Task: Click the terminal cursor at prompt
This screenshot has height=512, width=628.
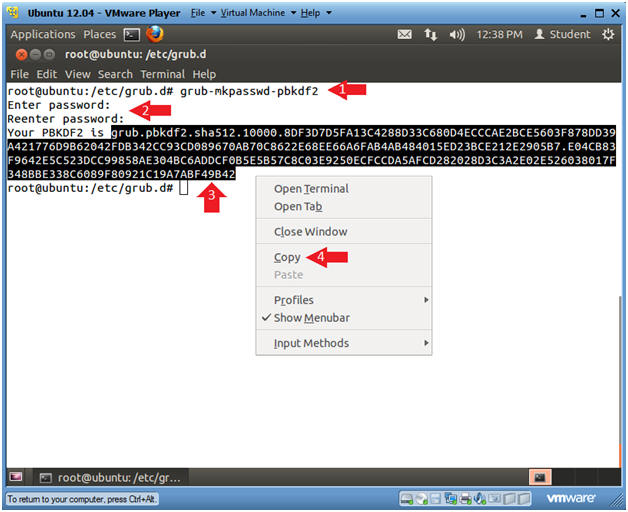Action: [183, 187]
